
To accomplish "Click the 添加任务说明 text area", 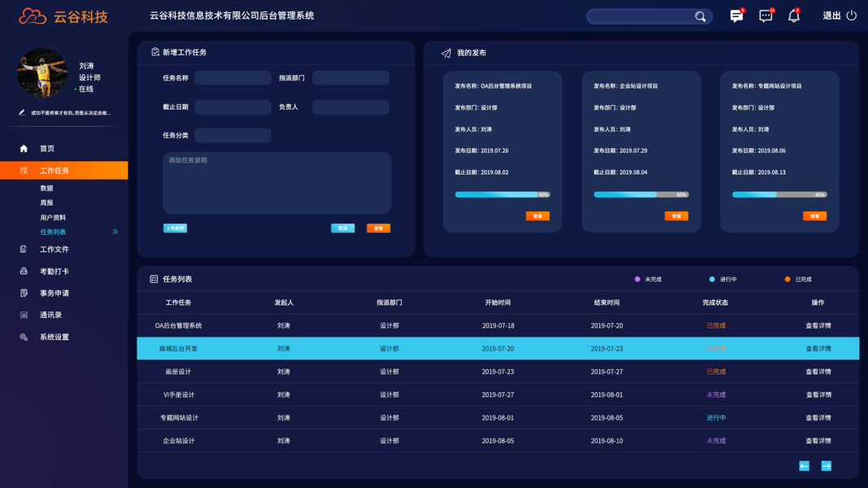I will (277, 183).
